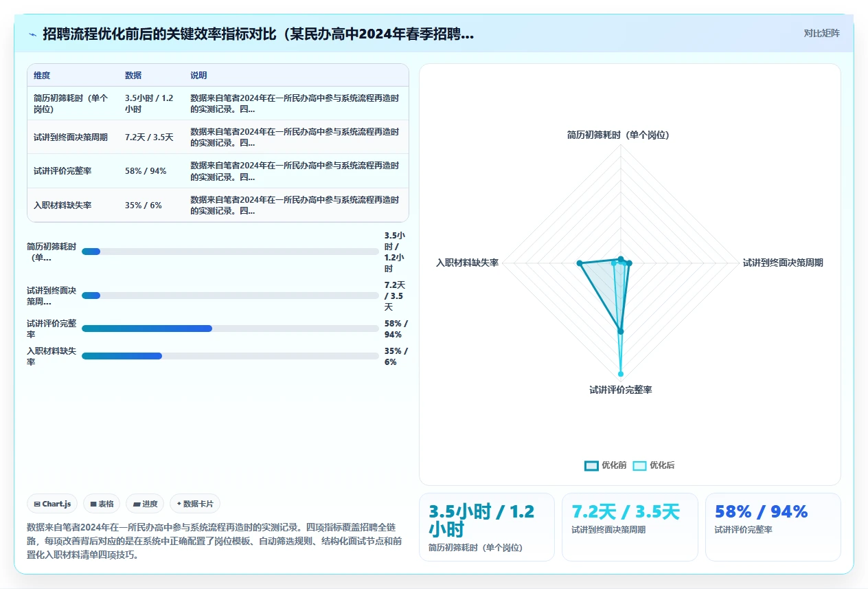
Task: Open the 58% / 94% data card
Action: click(x=773, y=527)
